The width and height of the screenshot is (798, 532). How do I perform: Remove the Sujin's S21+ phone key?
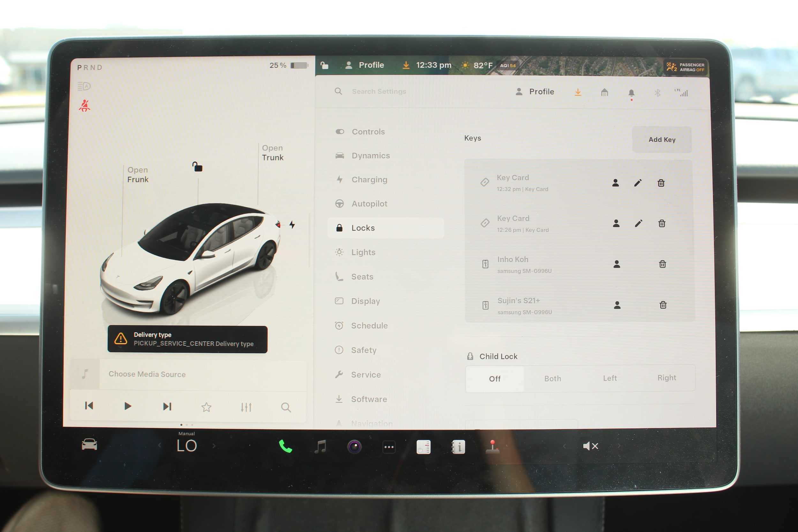pyautogui.click(x=663, y=305)
